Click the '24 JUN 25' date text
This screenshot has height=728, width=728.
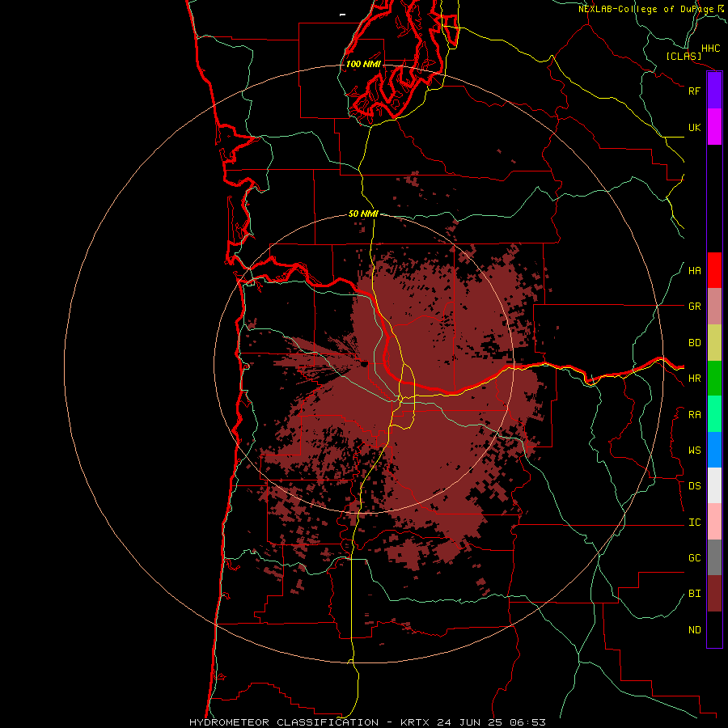click(x=471, y=722)
